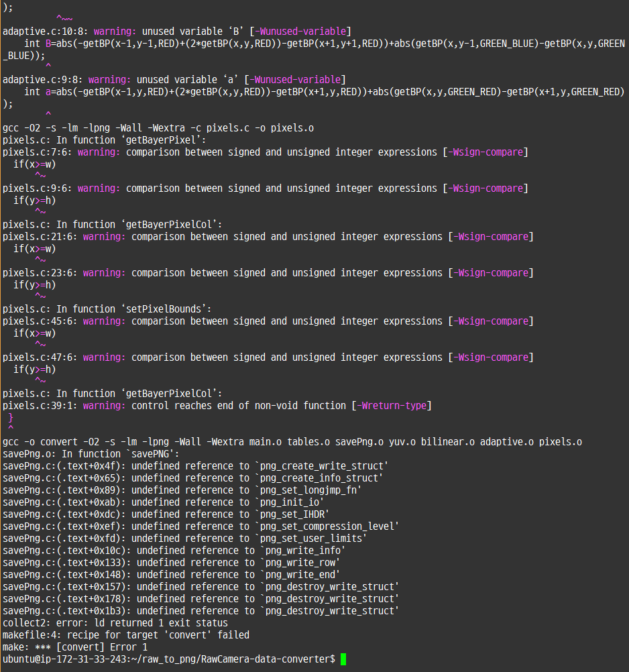This screenshot has width=629, height=672.
Task: Click undefined reference to png_set_user_limits
Action: [184, 539]
